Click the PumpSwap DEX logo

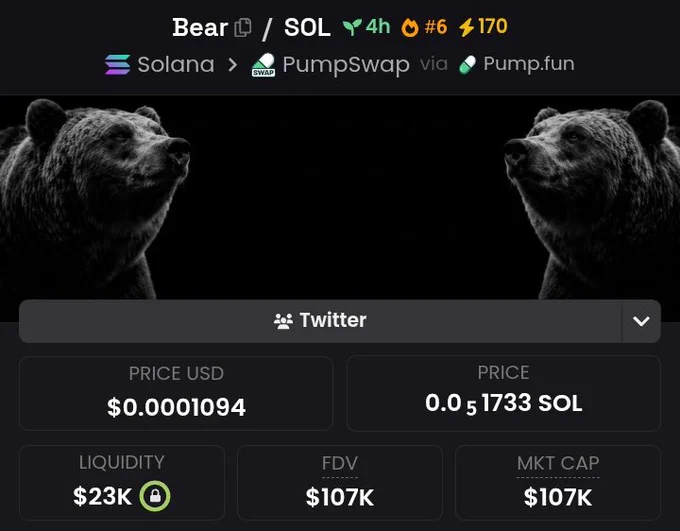click(x=263, y=65)
